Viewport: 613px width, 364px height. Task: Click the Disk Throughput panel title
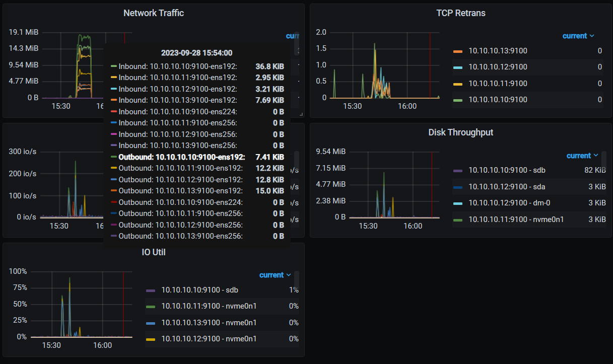point(460,132)
